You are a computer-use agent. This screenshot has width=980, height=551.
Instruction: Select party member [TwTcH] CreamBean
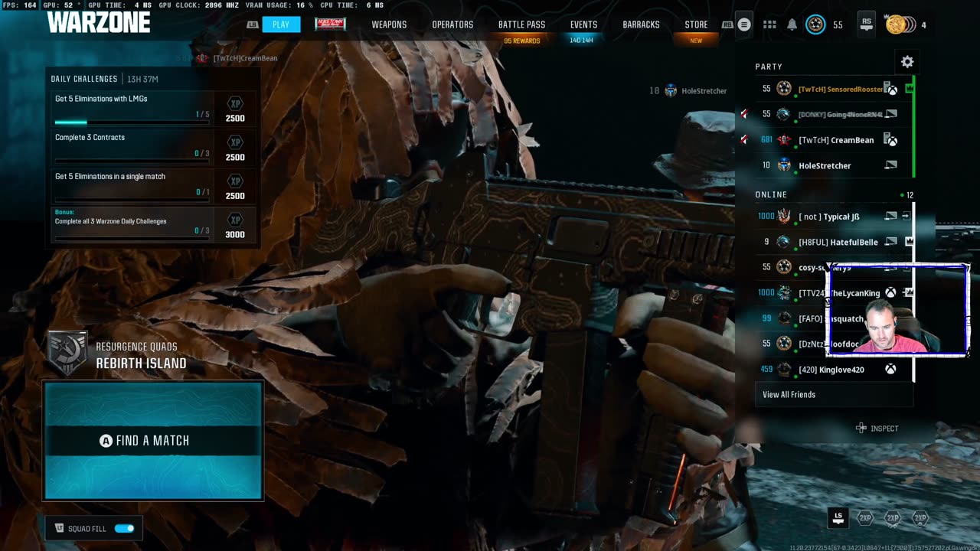coord(834,140)
